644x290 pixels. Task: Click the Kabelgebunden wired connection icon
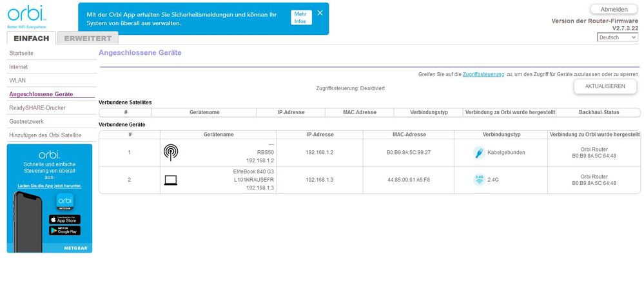[x=479, y=153]
